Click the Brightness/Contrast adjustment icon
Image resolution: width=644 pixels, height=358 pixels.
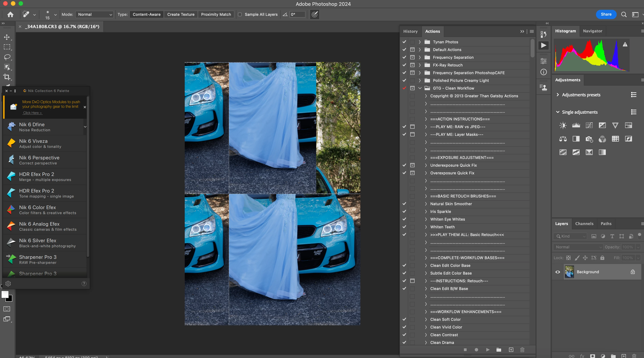pos(563,125)
